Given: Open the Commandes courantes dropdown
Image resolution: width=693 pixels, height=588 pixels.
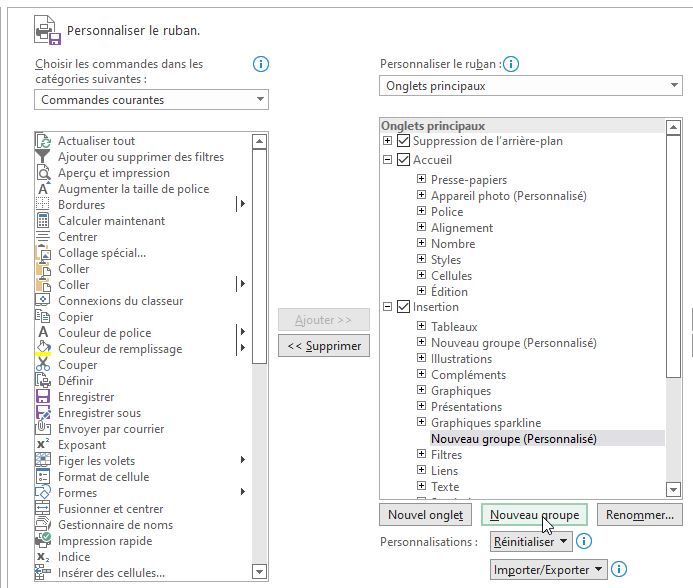Looking at the screenshot, I should 151,100.
